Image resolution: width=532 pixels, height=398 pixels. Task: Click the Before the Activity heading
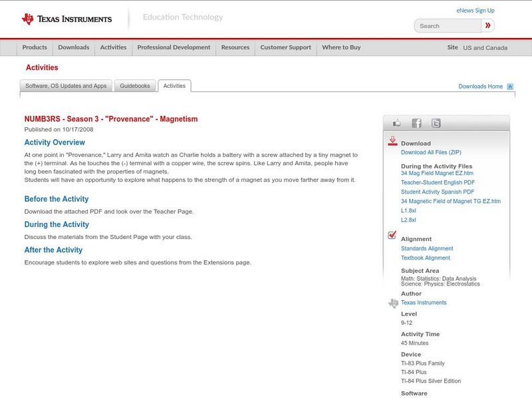point(57,199)
